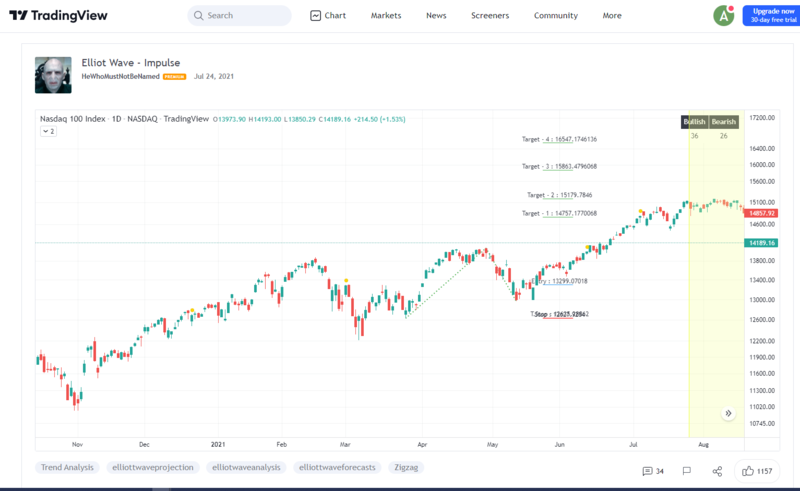Go to the Screeners section
This screenshot has width=800, height=491.
pyautogui.click(x=490, y=16)
